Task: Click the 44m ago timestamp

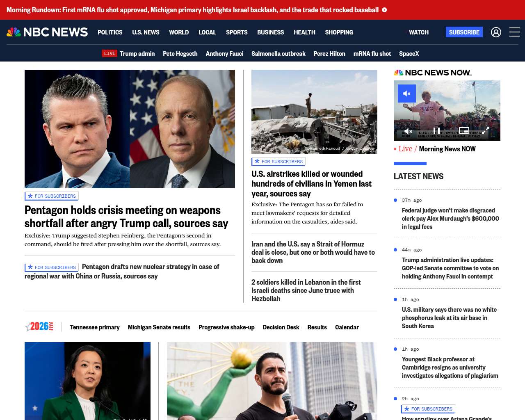Action: (412, 250)
